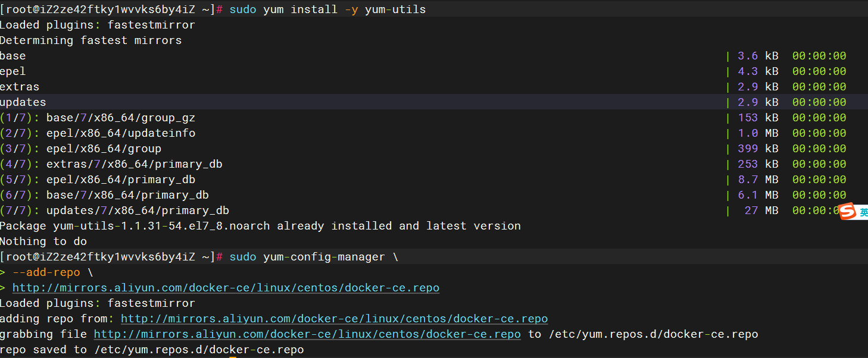Click the 'sudo yum install -y yum-utils' command

[x=327, y=10]
